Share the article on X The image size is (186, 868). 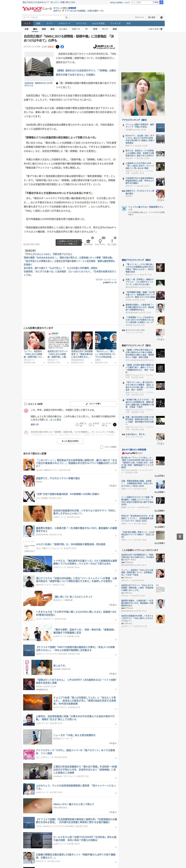pos(57,47)
